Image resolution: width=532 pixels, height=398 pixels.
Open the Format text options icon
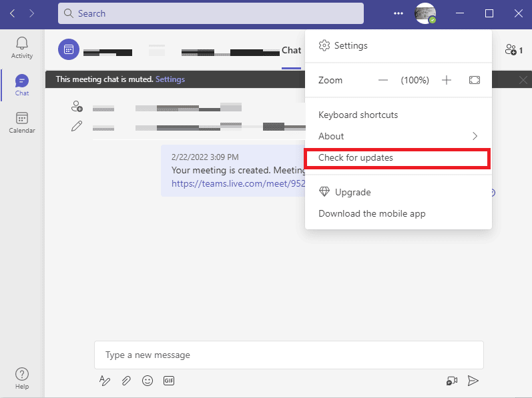coord(105,381)
